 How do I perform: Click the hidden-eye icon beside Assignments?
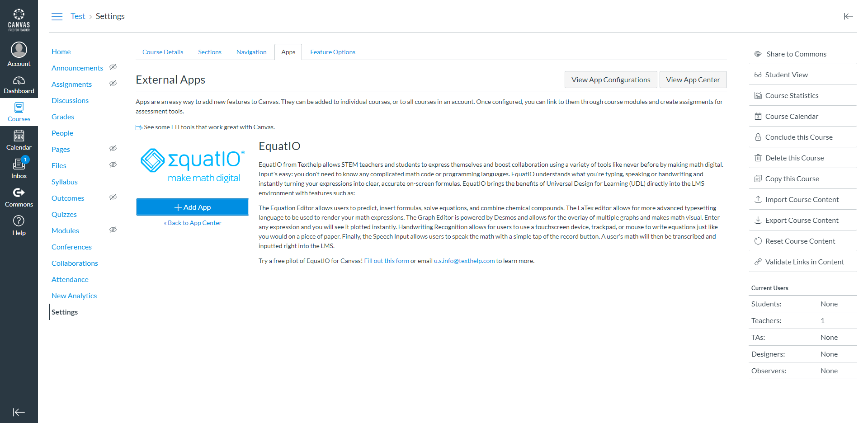tap(113, 83)
